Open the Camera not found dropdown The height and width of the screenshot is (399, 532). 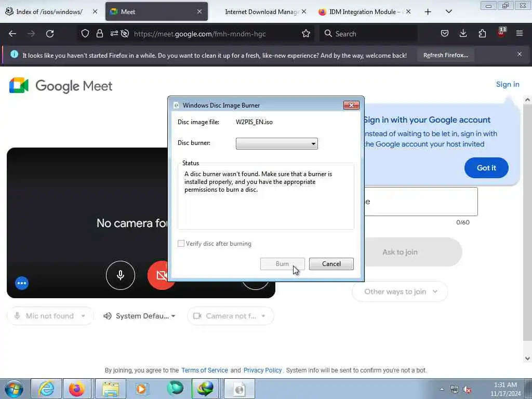(x=230, y=316)
